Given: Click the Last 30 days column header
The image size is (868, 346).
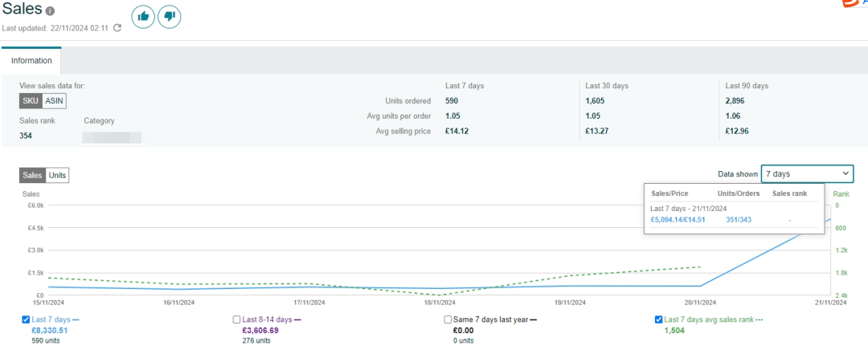Looking at the screenshot, I should [x=607, y=86].
